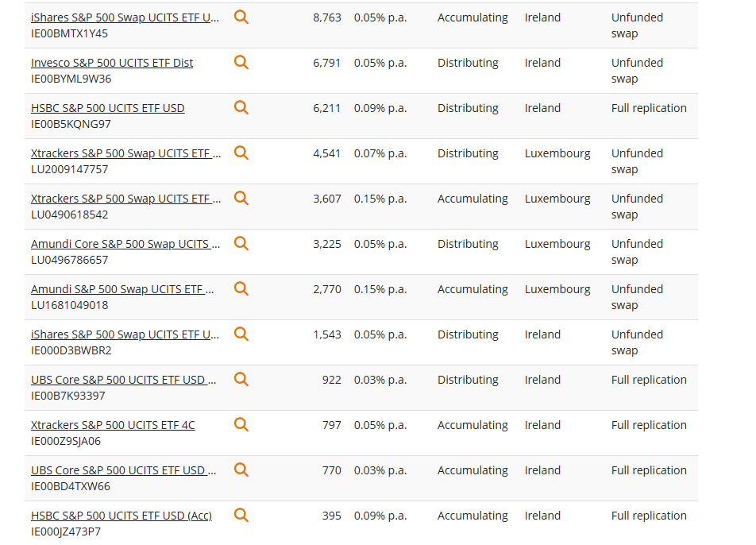
Task: Open HSBC S&P 500 UCITS ETF USD (Acc) link
Action: pyautogui.click(x=121, y=516)
